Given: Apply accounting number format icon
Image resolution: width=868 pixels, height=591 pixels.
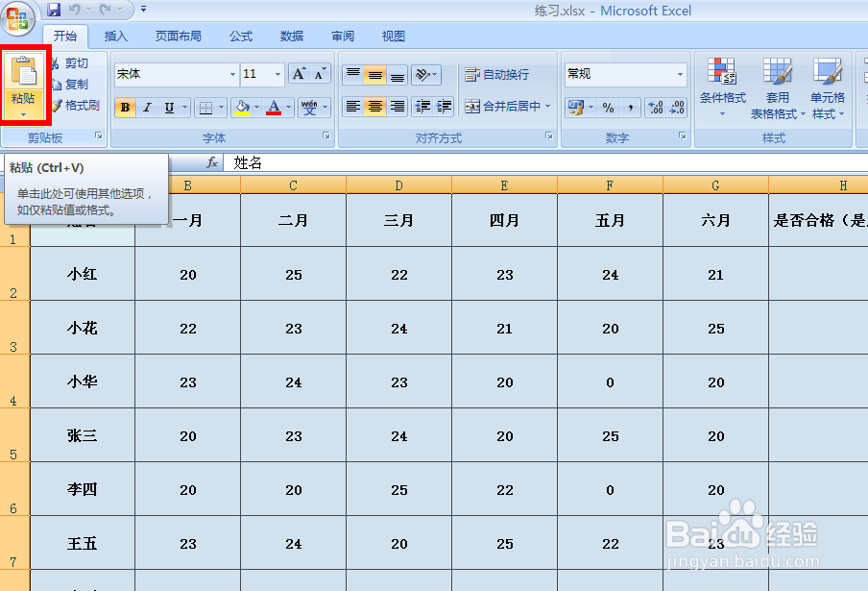Looking at the screenshot, I should tap(576, 108).
